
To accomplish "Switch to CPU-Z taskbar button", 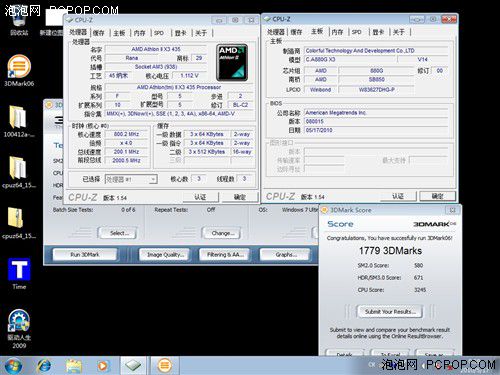I will (133, 365).
